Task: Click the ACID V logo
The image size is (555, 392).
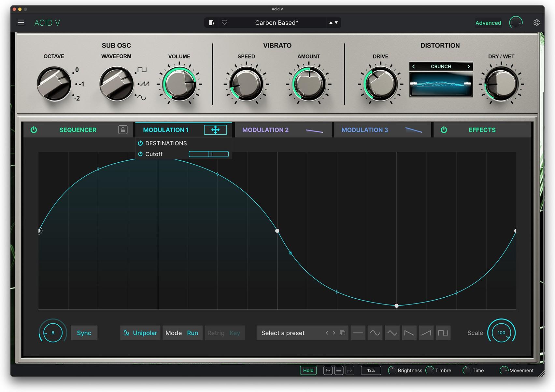Action: coord(47,23)
